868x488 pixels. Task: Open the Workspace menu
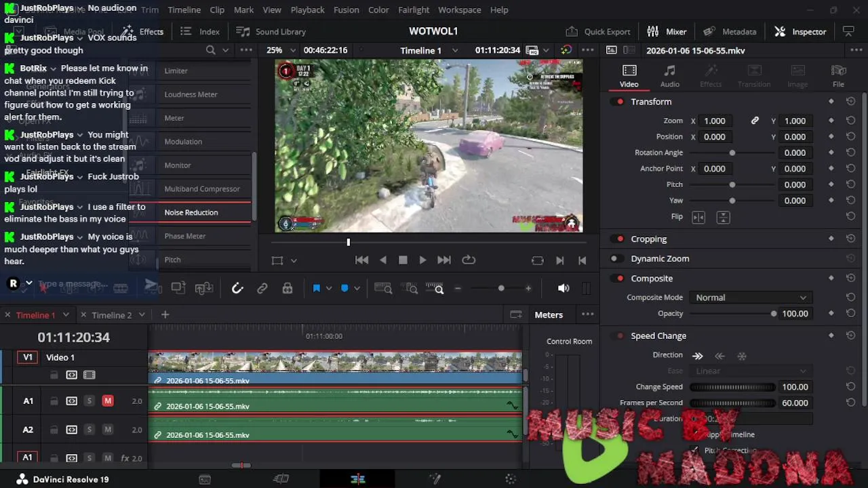[x=460, y=9]
